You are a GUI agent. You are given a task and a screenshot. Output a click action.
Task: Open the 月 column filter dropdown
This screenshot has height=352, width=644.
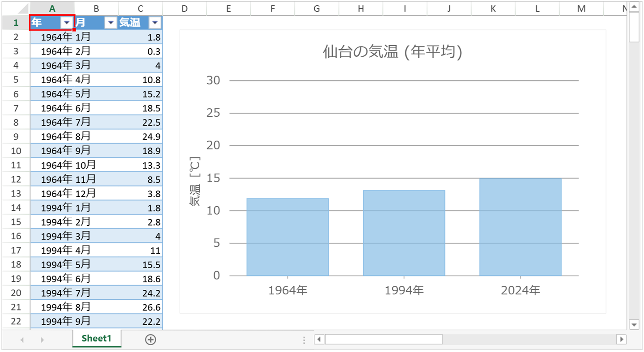coord(110,23)
